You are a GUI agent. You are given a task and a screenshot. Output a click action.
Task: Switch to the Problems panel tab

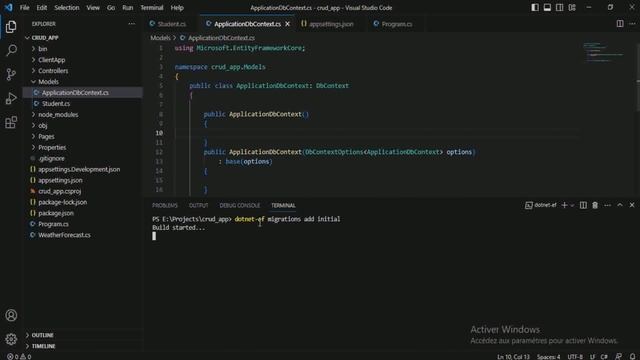pos(164,205)
